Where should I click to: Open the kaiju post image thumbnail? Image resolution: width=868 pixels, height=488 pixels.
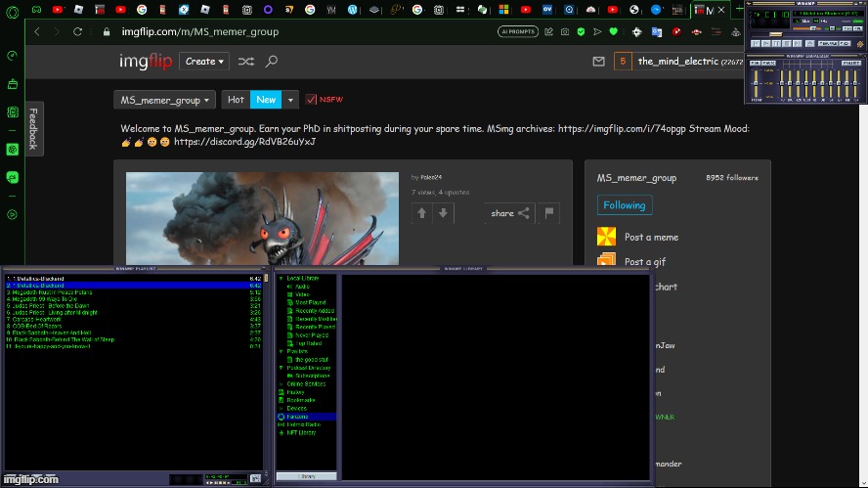262,218
